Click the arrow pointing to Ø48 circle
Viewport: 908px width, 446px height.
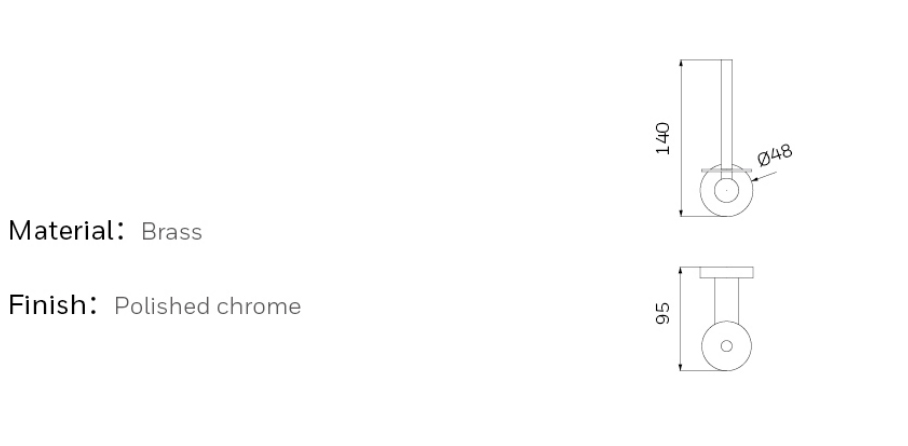tap(763, 177)
